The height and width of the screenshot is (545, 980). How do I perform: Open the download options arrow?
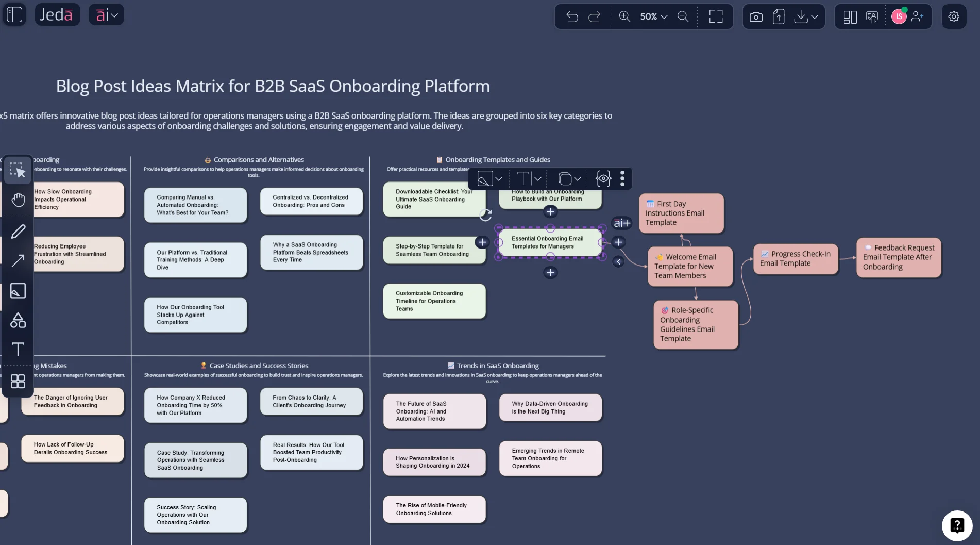(x=815, y=17)
